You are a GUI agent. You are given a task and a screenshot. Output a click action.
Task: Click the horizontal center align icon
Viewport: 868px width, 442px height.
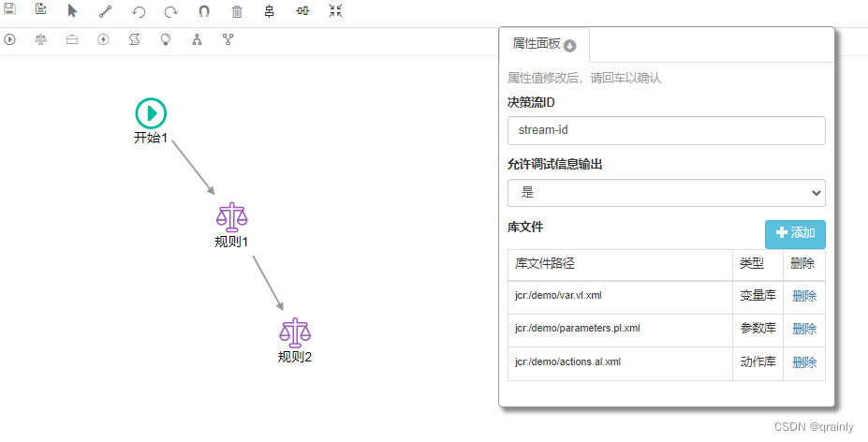coord(302,10)
